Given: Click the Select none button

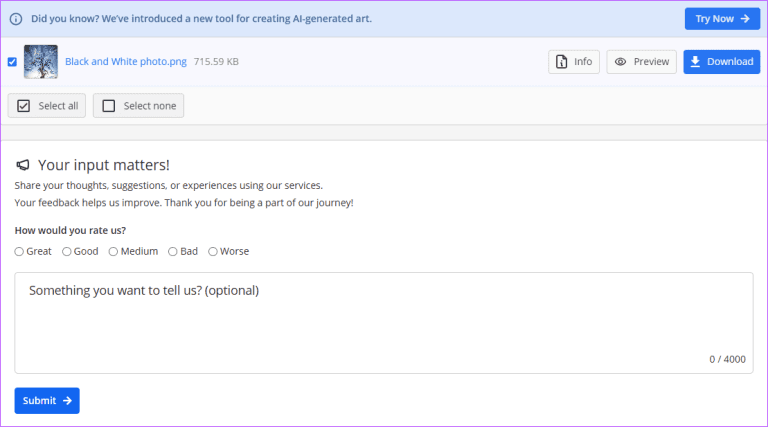Looking at the screenshot, I should click(x=138, y=106).
